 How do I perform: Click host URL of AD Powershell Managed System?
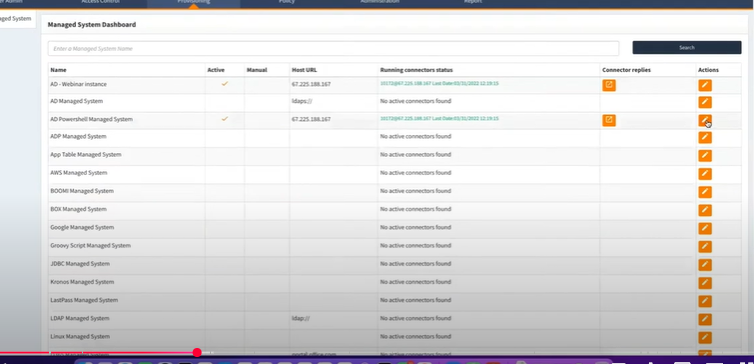(x=311, y=119)
